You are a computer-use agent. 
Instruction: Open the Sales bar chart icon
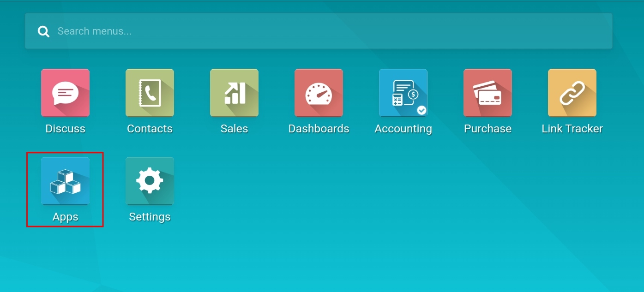(x=234, y=93)
